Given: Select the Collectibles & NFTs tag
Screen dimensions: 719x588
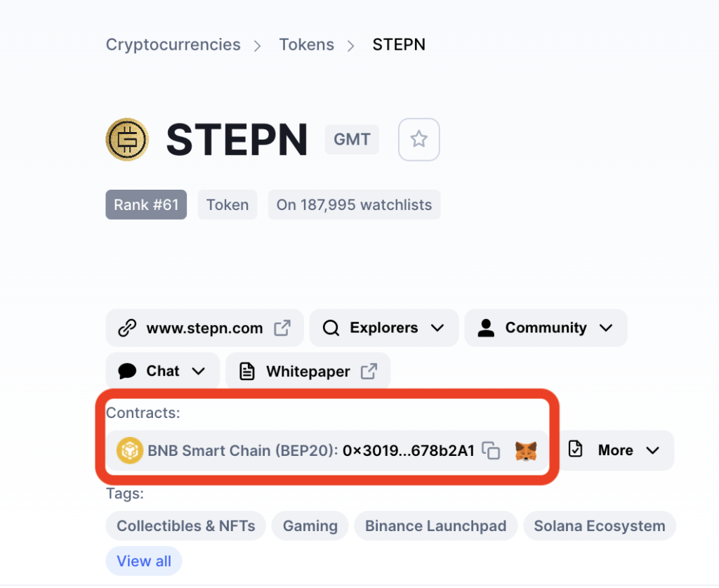Looking at the screenshot, I should (x=185, y=525).
